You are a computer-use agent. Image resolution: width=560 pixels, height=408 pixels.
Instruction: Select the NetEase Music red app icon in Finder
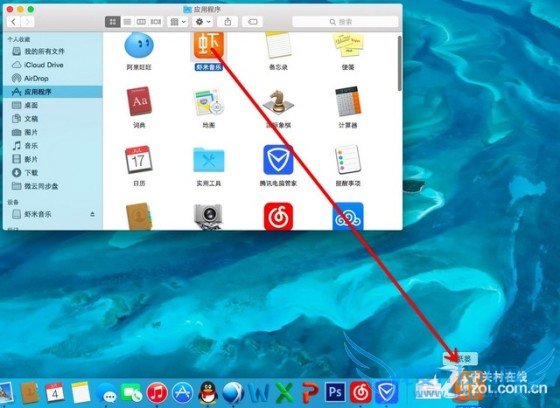point(278,216)
